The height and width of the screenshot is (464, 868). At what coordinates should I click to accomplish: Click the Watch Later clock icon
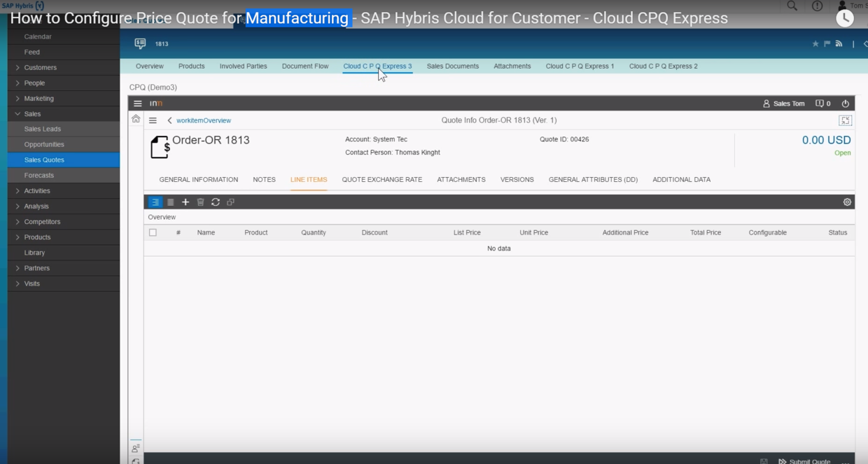(845, 18)
